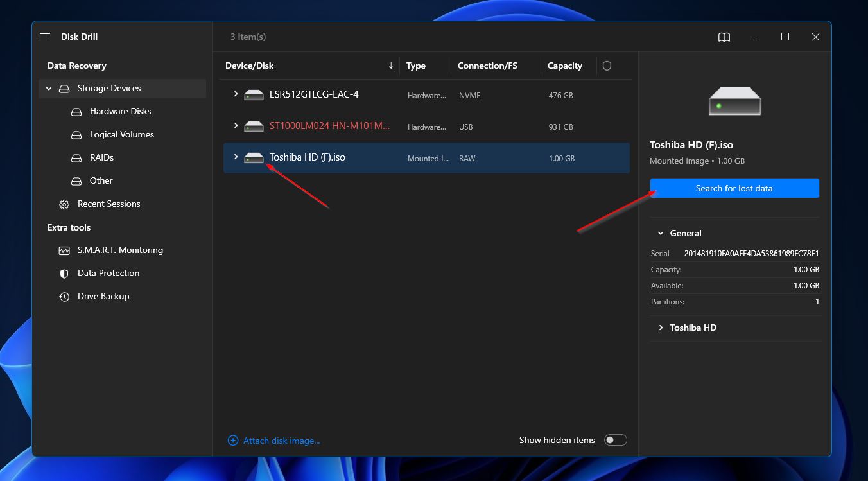The image size is (868, 481).
Task: Click the 931 GB capacity cell
Action: [x=561, y=127]
